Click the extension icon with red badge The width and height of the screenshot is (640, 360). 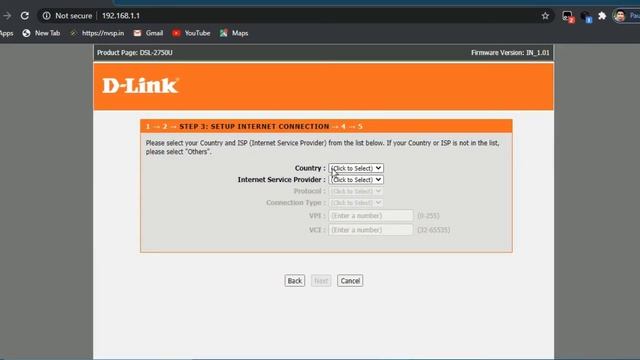[x=567, y=16]
